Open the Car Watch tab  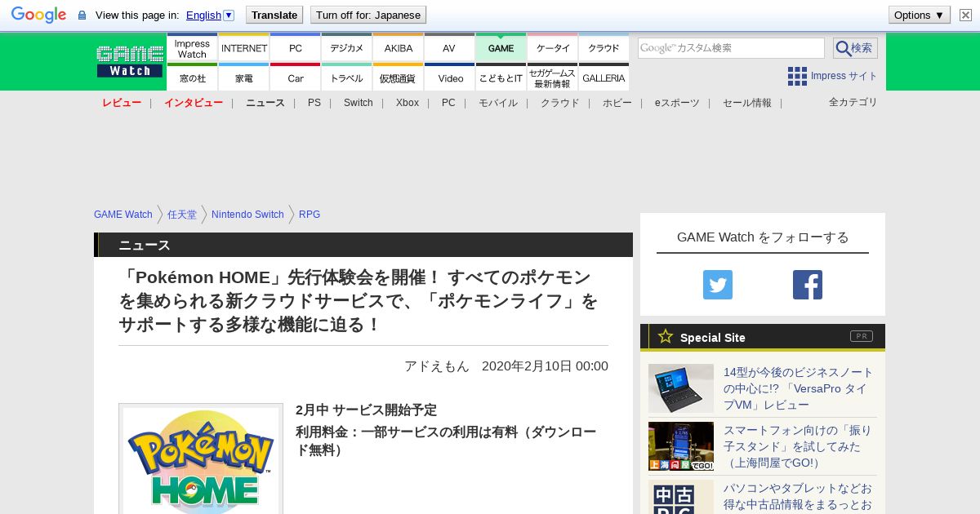pos(296,78)
